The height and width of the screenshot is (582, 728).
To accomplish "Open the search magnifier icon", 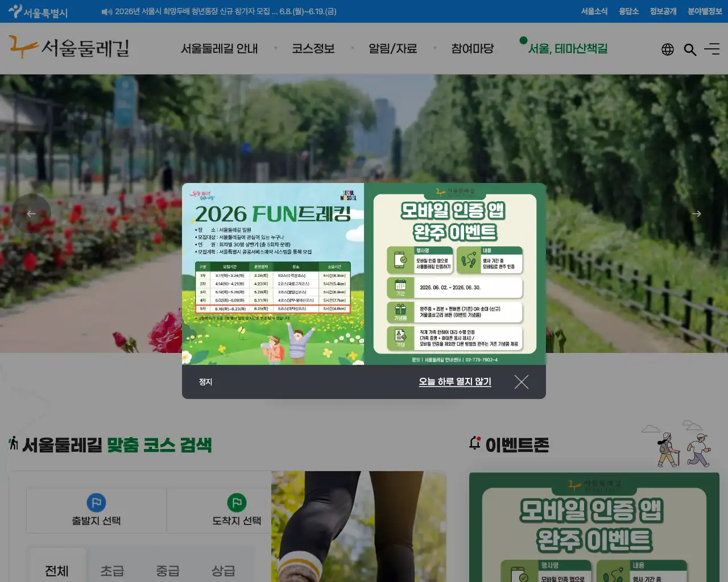I will pos(690,49).
